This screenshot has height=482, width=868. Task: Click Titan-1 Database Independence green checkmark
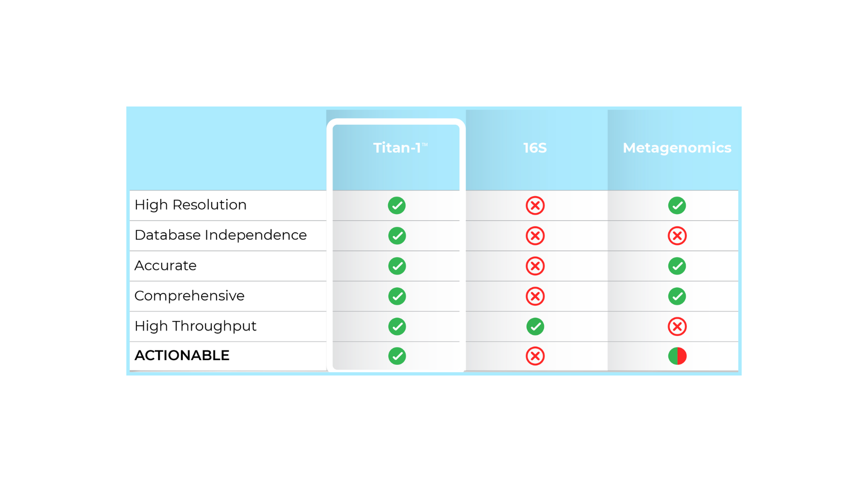(396, 236)
